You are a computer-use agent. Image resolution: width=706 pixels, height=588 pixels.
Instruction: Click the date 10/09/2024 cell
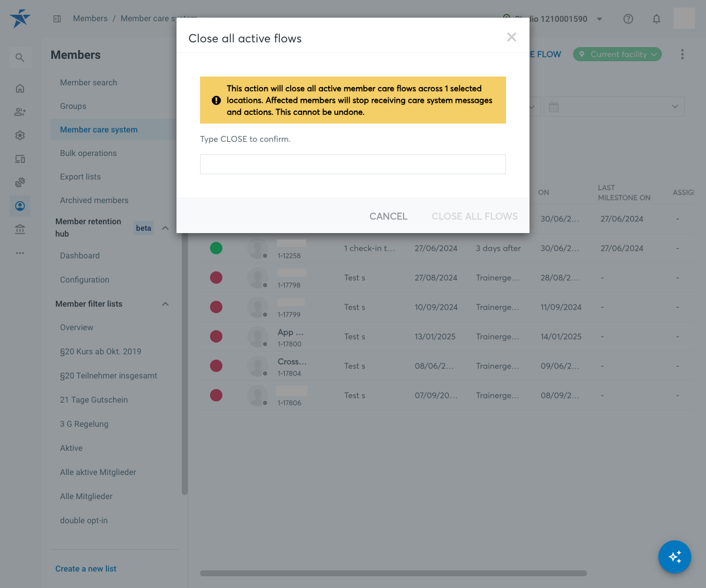tap(436, 307)
